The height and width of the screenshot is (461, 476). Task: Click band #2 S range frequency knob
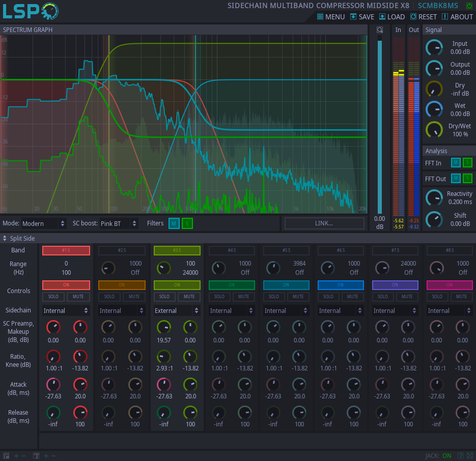coord(108,268)
